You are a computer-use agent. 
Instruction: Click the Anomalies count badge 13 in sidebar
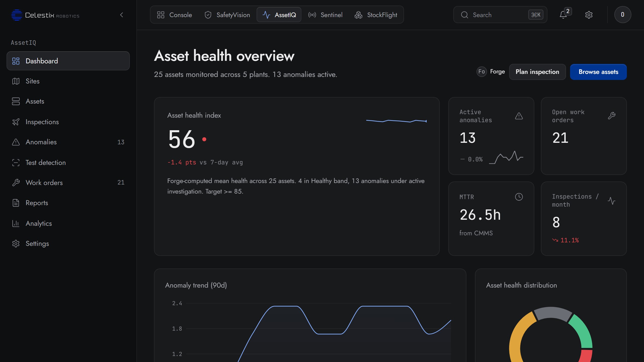click(121, 142)
